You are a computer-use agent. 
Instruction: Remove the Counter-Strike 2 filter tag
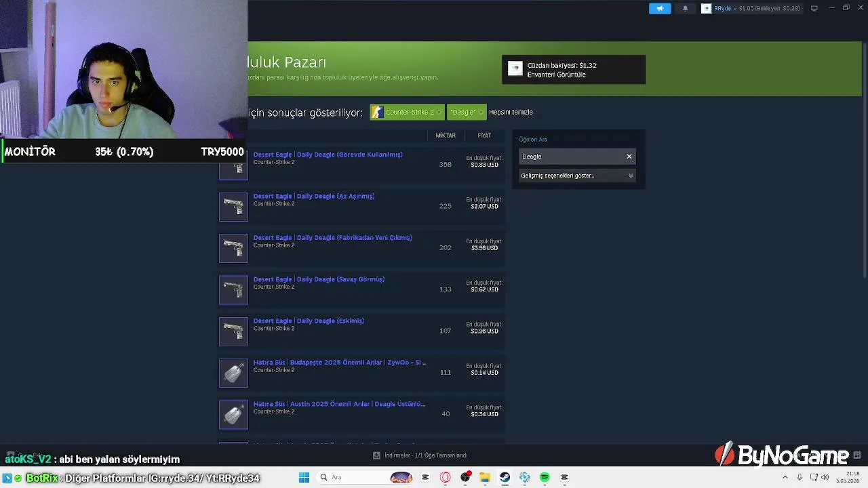[x=439, y=113]
